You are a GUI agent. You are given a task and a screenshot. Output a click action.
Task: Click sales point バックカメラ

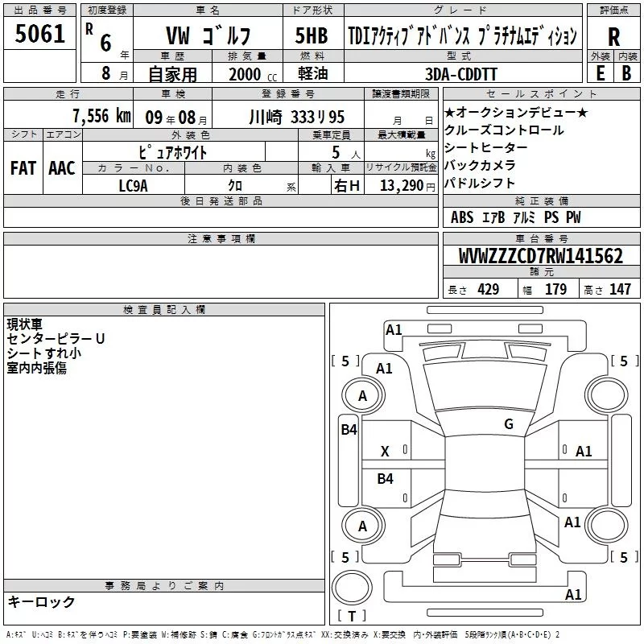[x=480, y=166]
